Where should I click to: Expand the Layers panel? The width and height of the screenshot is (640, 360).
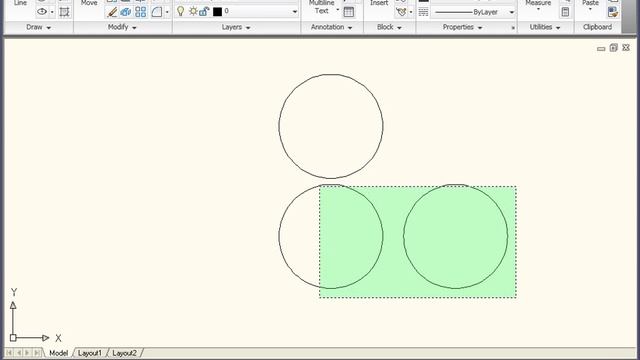pyautogui.click(x=236, y=27)
